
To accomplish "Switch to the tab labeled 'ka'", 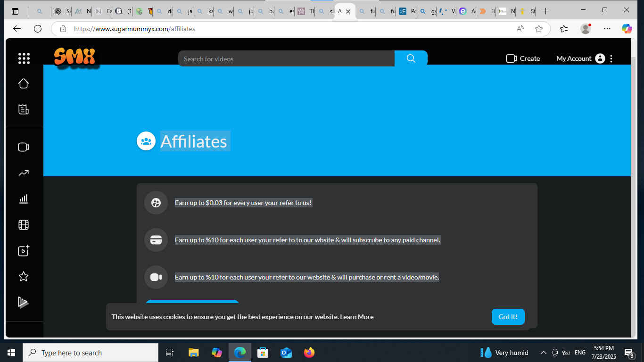I will click(x=205, y=11).
